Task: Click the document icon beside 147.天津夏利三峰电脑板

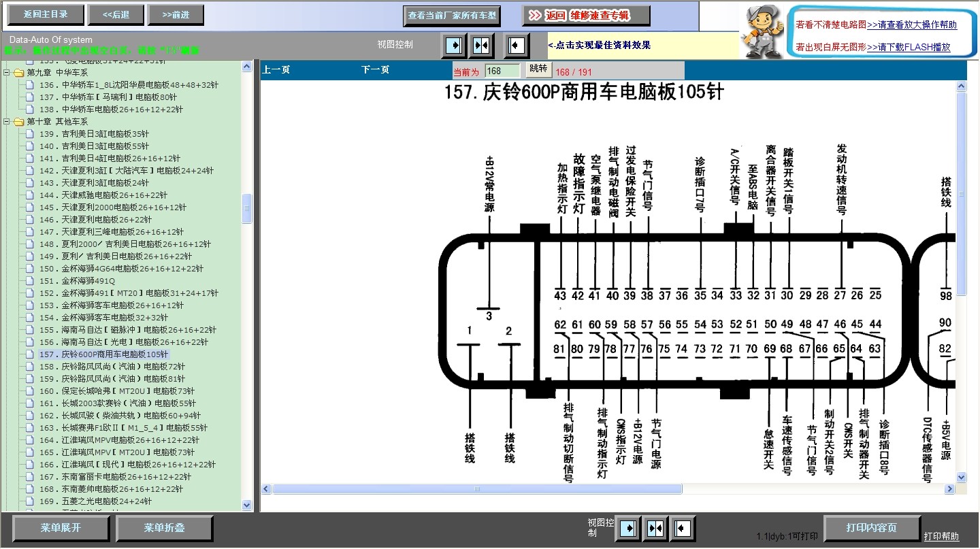Action: tap(30, 232)
